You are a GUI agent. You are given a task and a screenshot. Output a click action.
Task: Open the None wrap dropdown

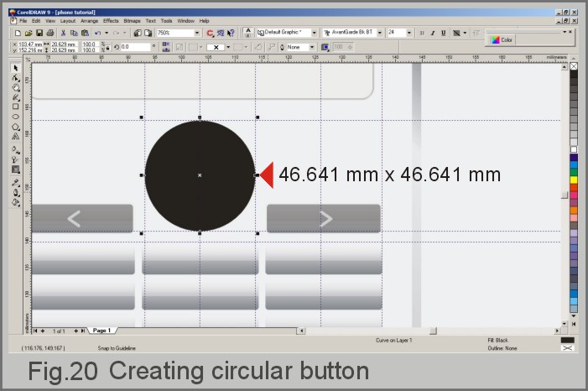(x=312, y=47)
